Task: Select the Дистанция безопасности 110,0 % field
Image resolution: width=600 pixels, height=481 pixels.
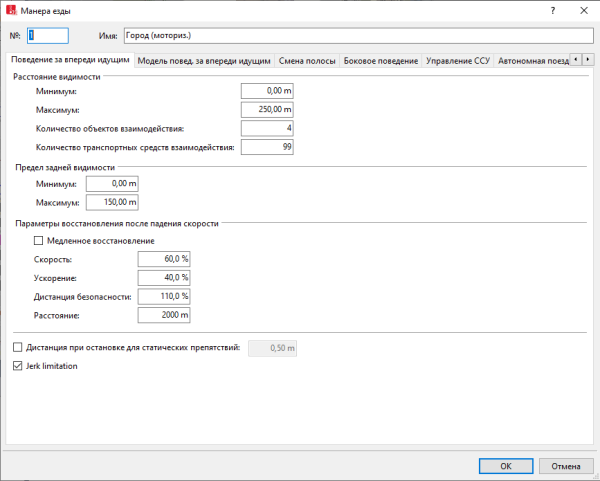Action: click(164, 297)
